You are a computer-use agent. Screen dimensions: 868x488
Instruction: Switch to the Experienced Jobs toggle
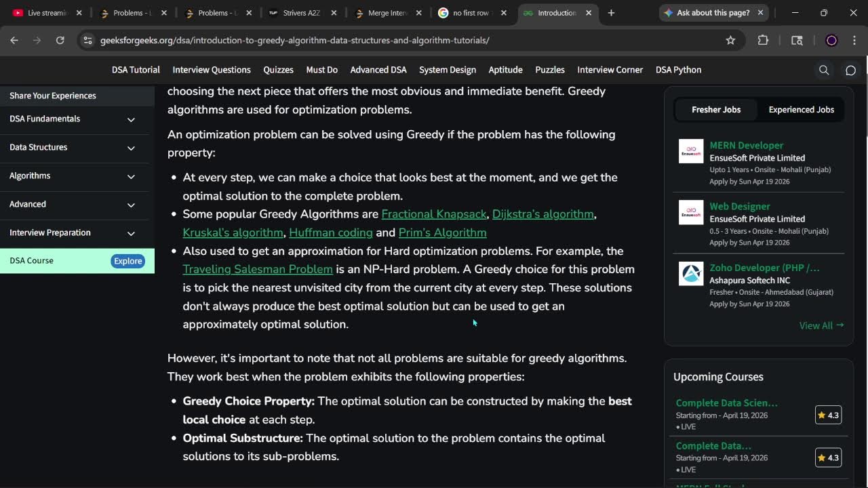tap(801, 110)
